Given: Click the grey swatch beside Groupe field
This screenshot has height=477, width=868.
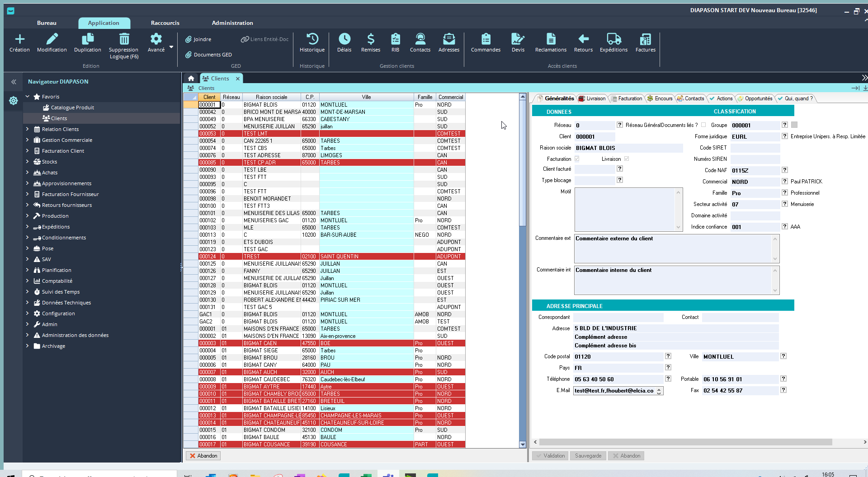Looking at the screenshot, I should pyautogui.click(x=794, y=125).
